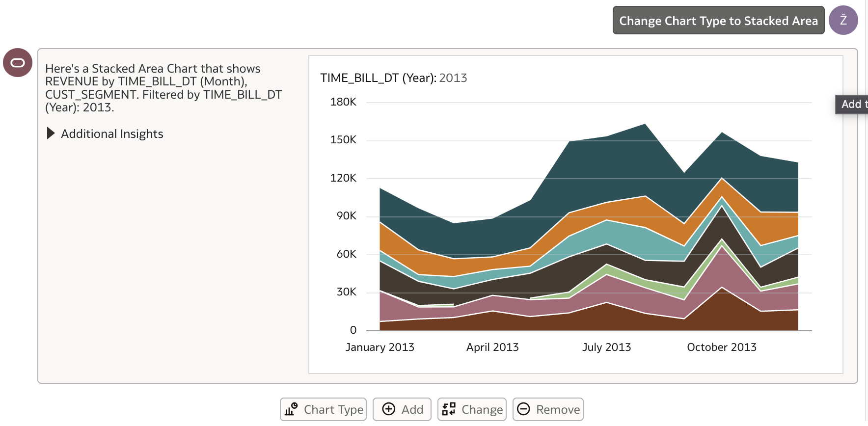Select the Change Chart Type to Stacked Area message
This screenshot has width=868, height=426.
coord(718,21)
